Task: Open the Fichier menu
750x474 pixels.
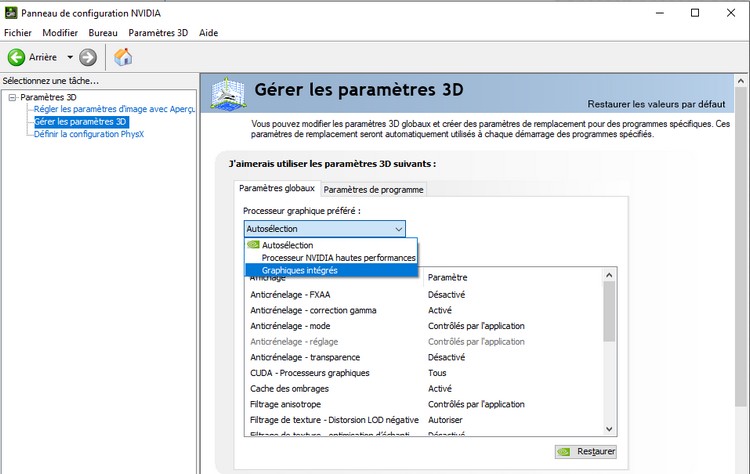Action: [18, 33]
